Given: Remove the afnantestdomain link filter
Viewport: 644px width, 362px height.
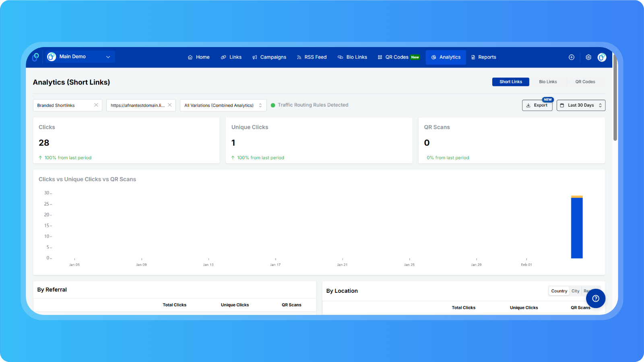Looking at the screenshot, I should tap(170, 105).
